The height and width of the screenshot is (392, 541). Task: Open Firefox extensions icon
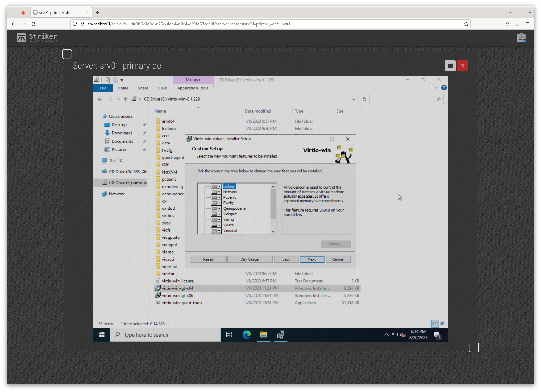[517, 24]
